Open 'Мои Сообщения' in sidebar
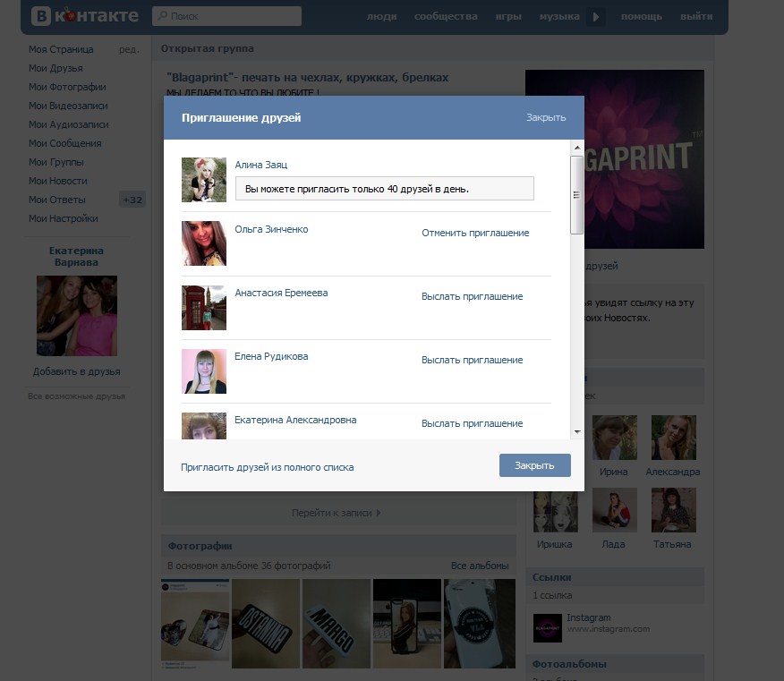This screenshot has width=784, height=681. [65, 143]
